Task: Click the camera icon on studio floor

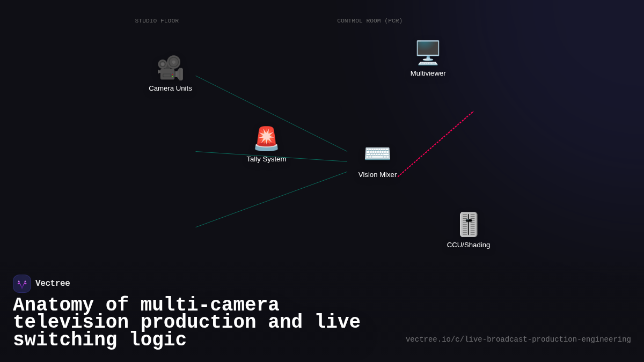Action: coord(170,67)
